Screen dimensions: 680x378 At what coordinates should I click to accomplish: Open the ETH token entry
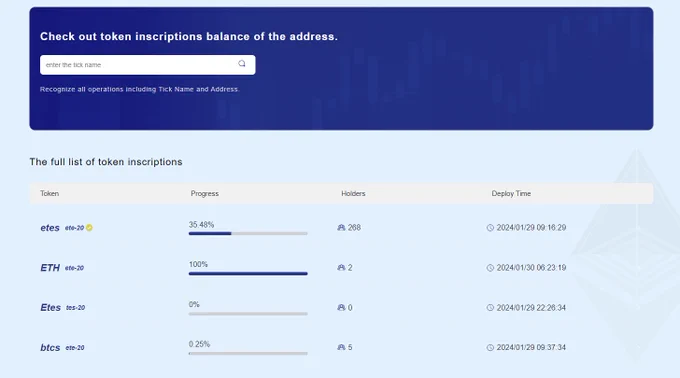[50, 268]
